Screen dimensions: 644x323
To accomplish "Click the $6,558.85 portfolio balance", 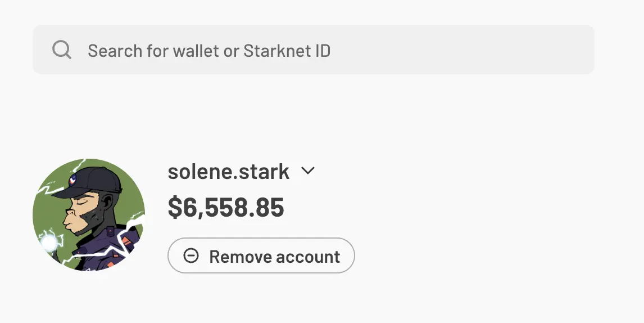I will tap(226, 208).
